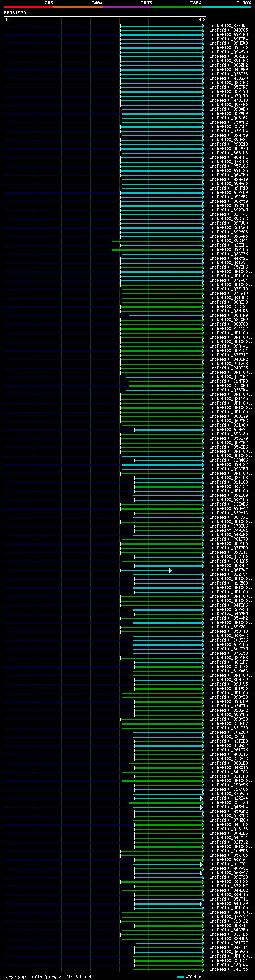Select the UniRef100_A9P8R3 hit label

(229, 34)
